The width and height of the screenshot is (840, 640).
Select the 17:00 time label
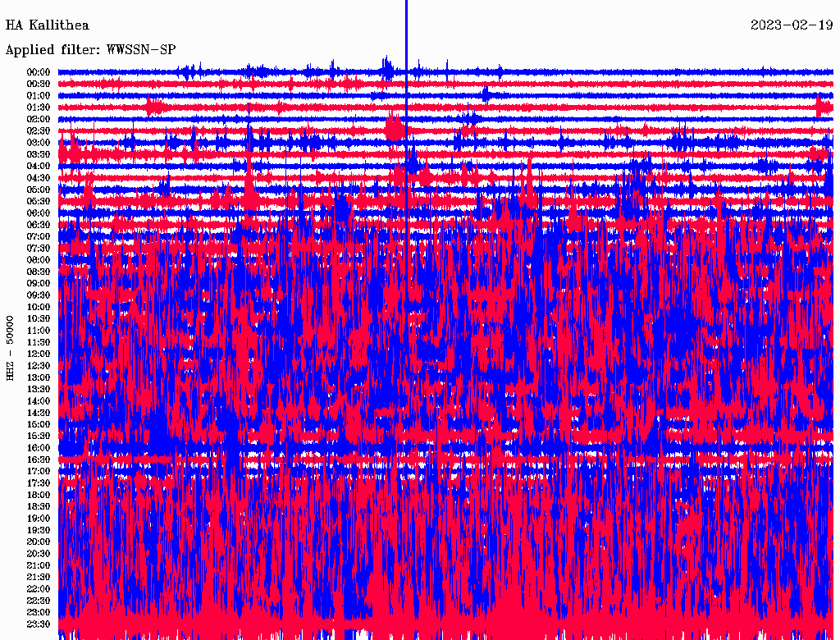point(39,472)
